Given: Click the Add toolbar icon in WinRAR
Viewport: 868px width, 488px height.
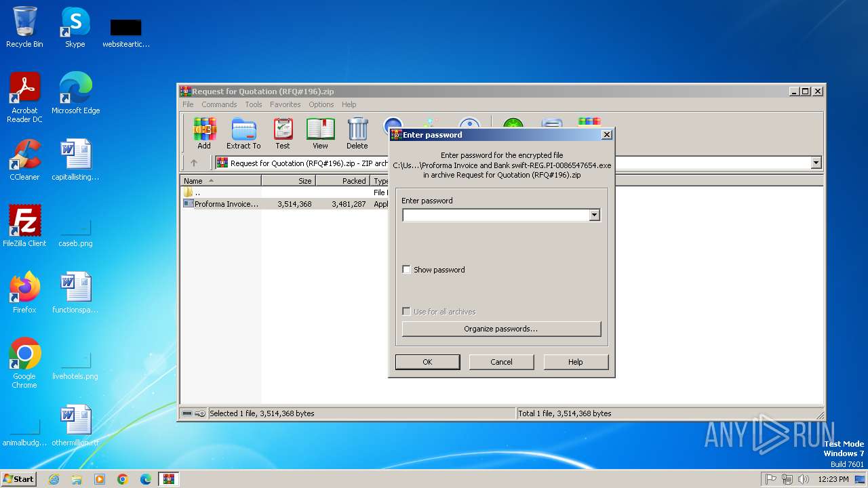Looking at the screenshot, I should pos(204,133).
